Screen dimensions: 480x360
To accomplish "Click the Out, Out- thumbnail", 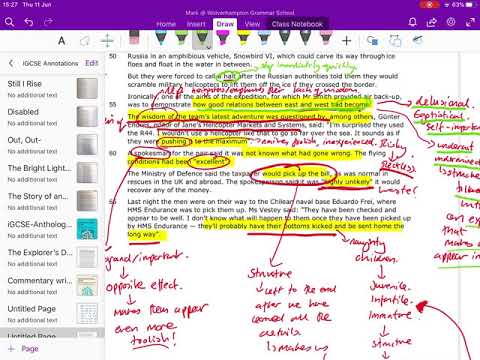I will pos(87,145).
